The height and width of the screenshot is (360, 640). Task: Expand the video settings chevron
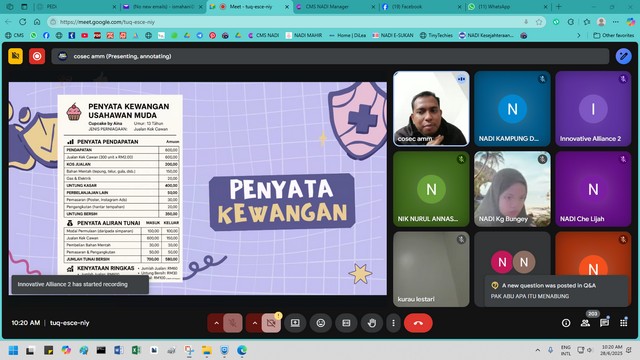[255, 323]
